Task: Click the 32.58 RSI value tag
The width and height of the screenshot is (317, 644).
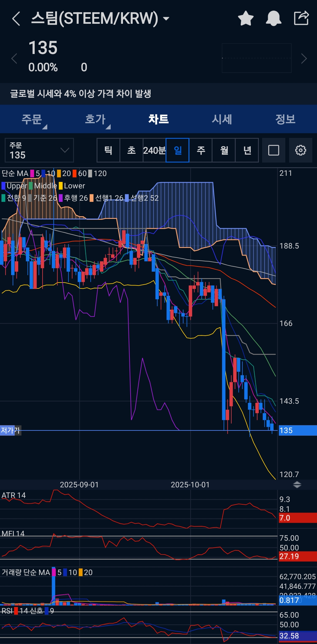Action: tap(298, 636)
